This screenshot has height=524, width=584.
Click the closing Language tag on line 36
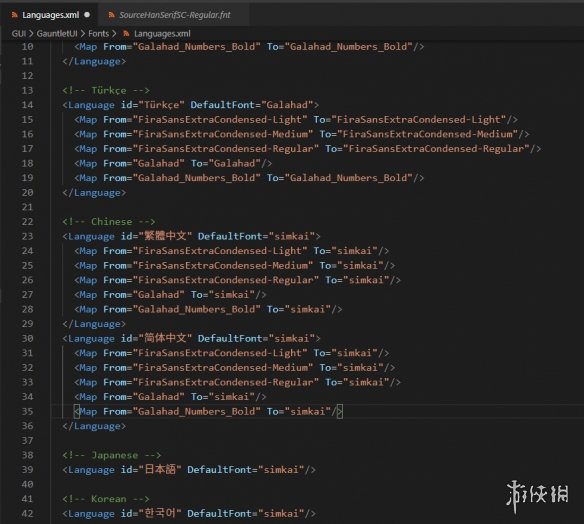point(94,426)
